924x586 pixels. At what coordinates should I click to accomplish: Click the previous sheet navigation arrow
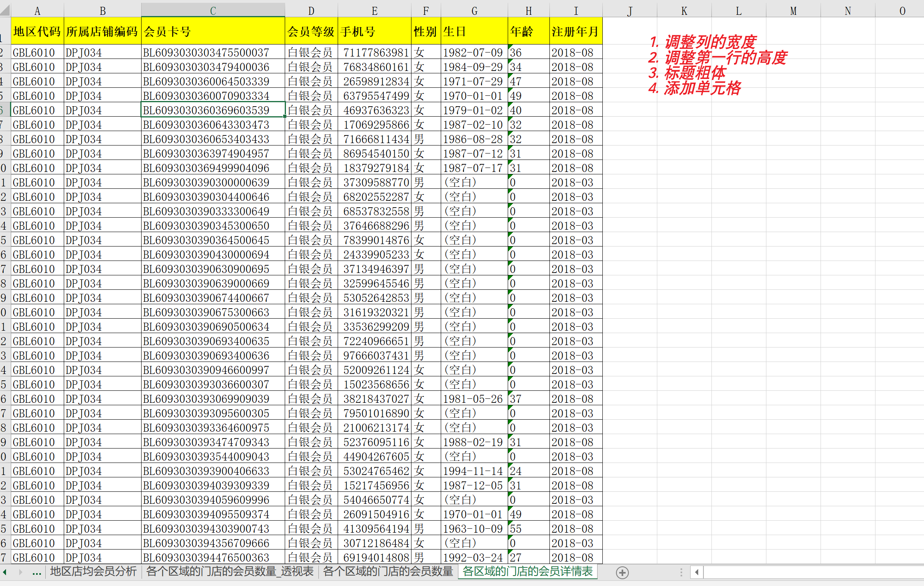(x=5, y=572)
